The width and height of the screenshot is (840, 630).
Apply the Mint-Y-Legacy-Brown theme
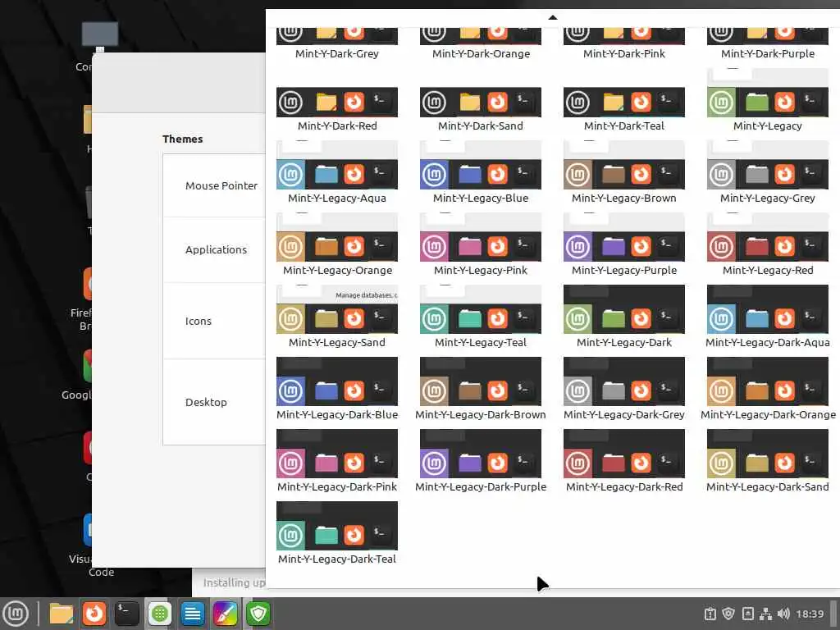click(x=624, y=173)
